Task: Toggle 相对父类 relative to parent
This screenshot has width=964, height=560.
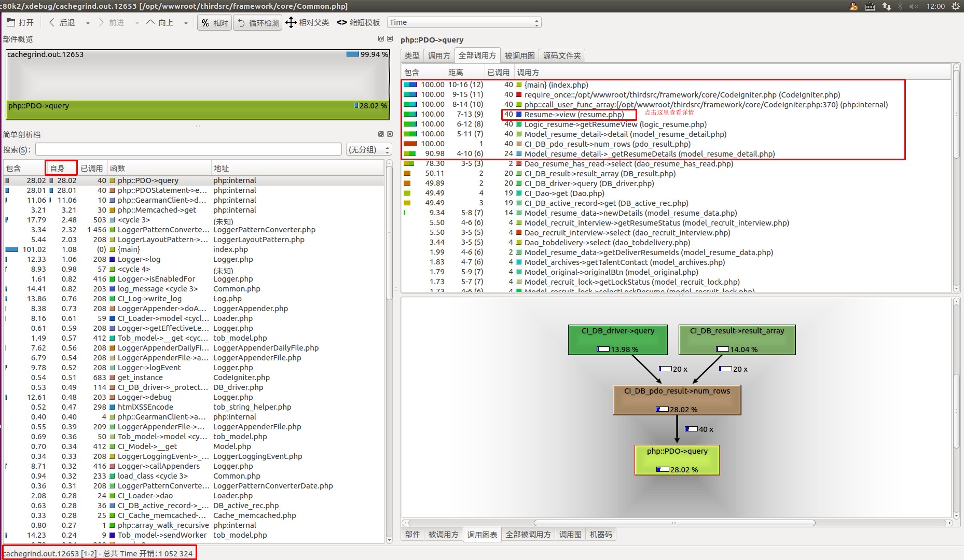Action: (x=307, y=22)
